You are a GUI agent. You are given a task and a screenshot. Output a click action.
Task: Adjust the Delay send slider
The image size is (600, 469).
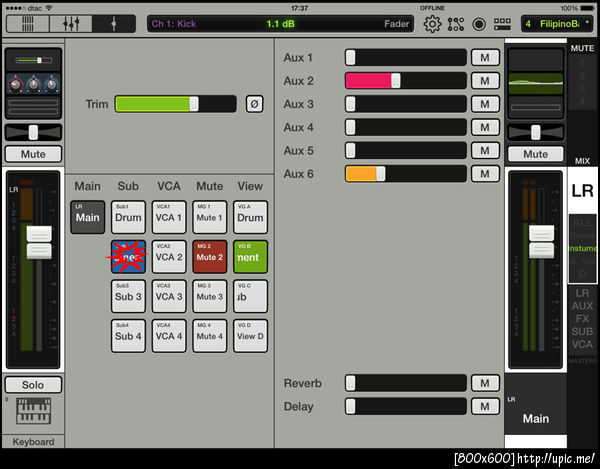pos(406,406)
